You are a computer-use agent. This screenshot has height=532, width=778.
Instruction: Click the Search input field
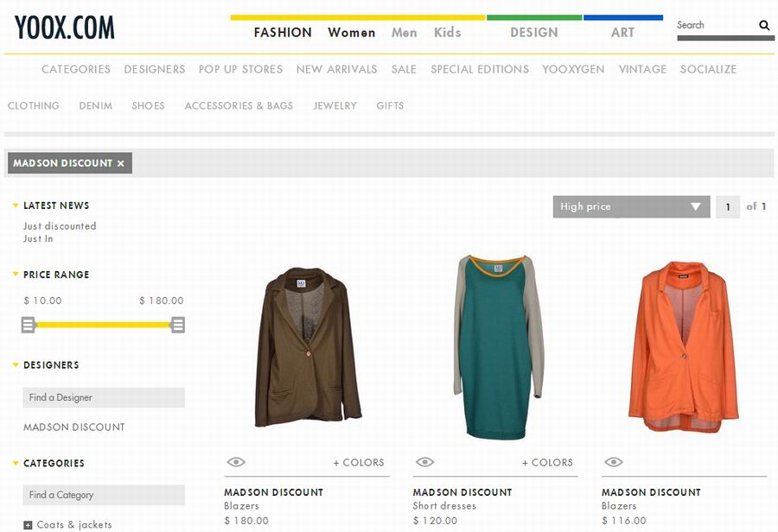(x=716, y=25)
